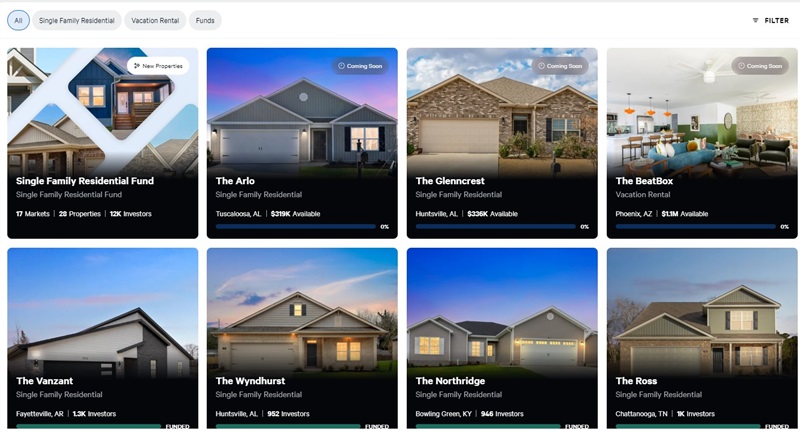
Task: Open The Glenncrest property title
Action: pyautogui.click(x=450, y=181)
